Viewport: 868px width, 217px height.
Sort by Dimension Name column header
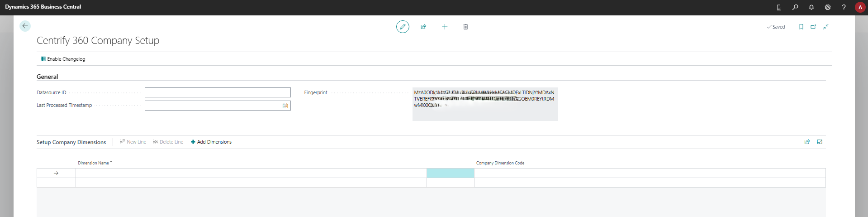94,163
